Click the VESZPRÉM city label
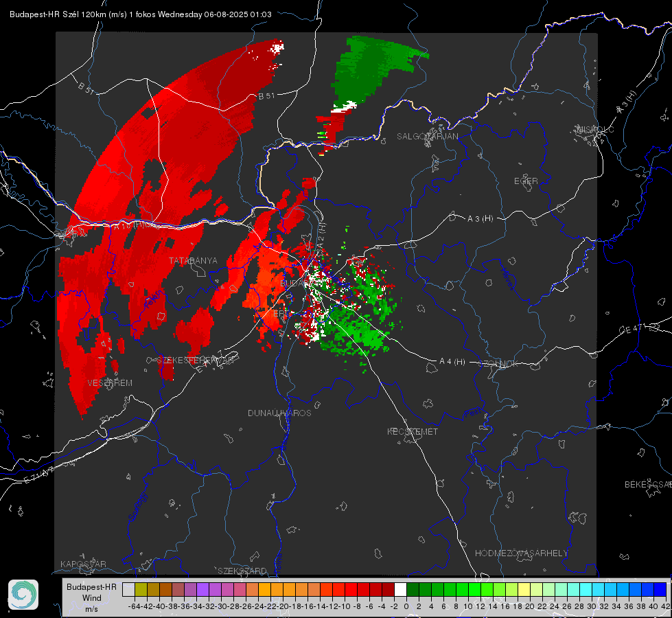672x618 pixels. pyautogui.click(x=110, y=383)
